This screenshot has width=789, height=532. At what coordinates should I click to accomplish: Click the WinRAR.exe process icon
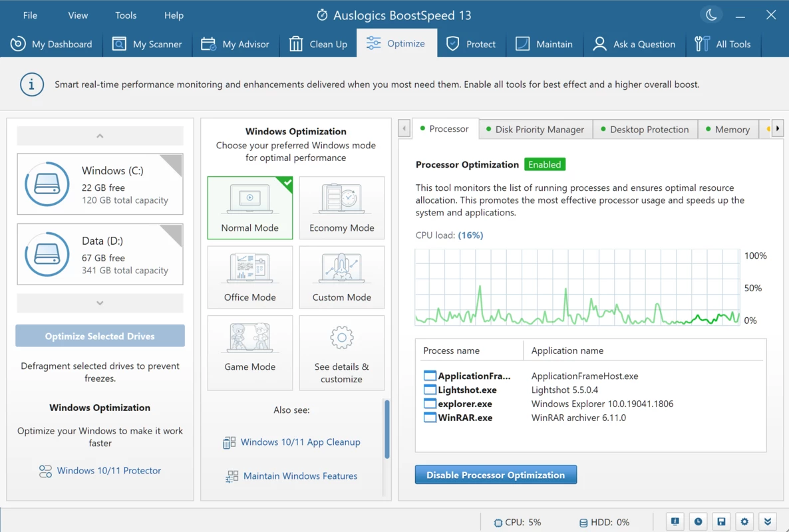click(x=430, y=418)
